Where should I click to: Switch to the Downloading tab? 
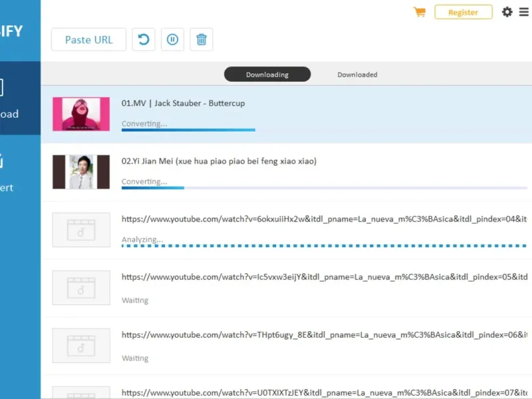(x=267, y=74)
